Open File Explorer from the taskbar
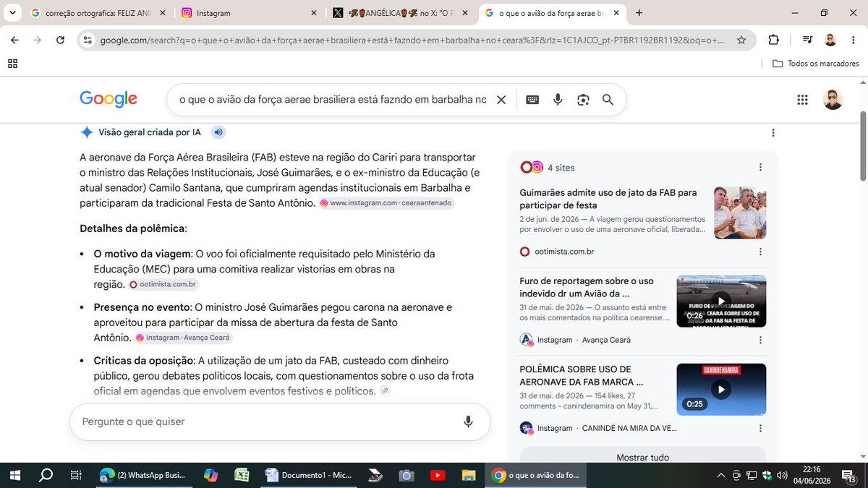The height and width of the screenshot is (488, 868). (x=469, y=475)
